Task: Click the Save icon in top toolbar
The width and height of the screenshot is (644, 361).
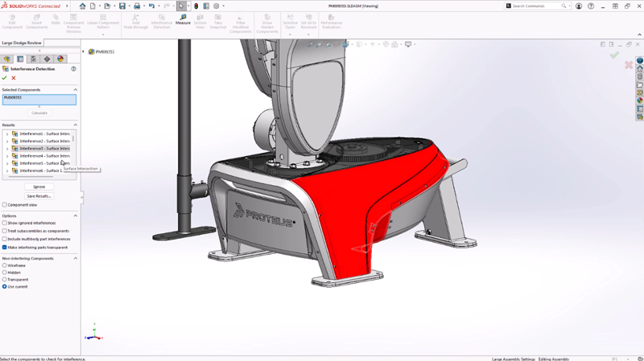Action: pyautogui.click(x=122, y=6)
